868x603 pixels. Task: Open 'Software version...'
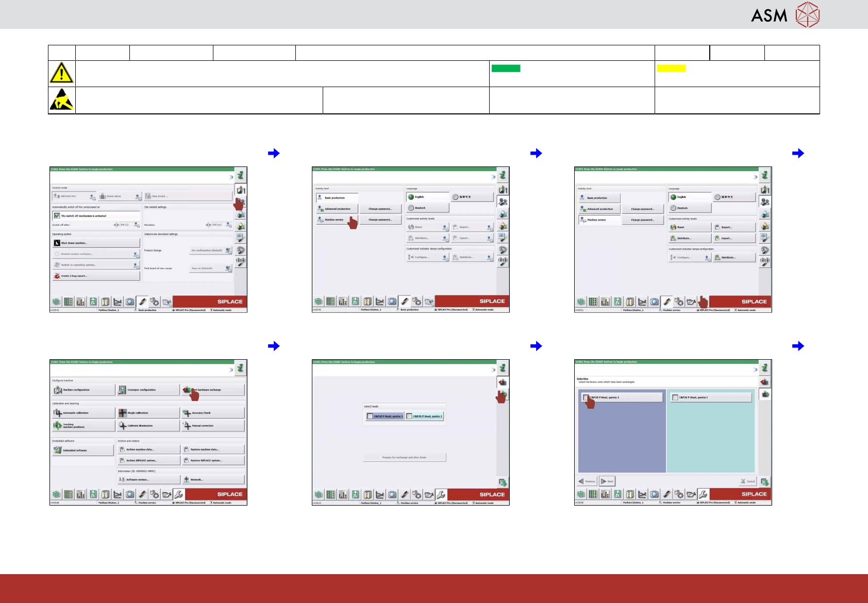point(148,479)
